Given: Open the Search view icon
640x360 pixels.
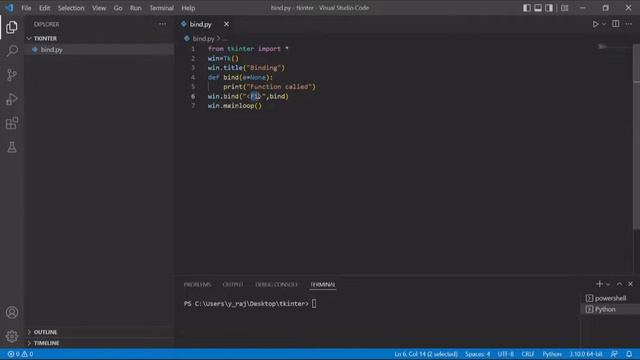Looking at the screenshot, I should point(12,51).
